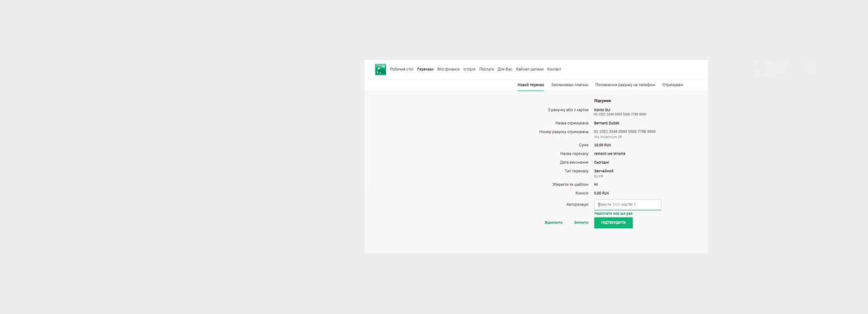Open Поповнення рахунку на телефоні tab
Viewport: 868px width, 314px height.
625,85
